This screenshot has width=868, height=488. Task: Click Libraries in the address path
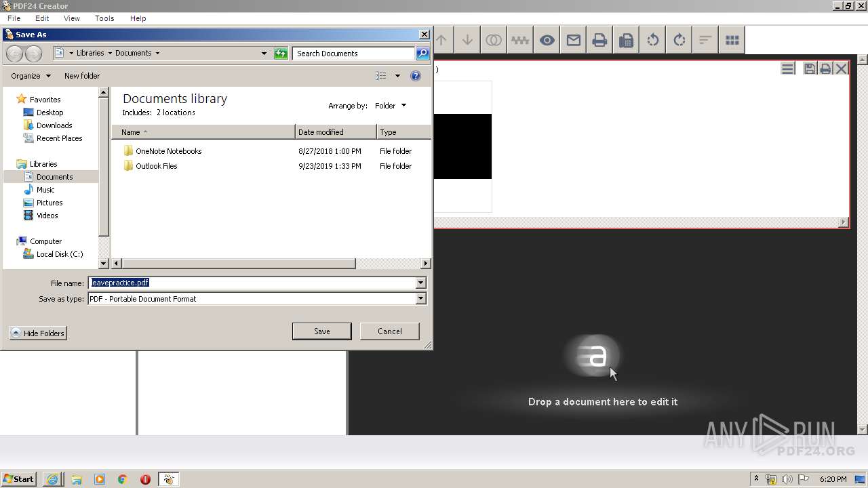(x=90, y=53)
